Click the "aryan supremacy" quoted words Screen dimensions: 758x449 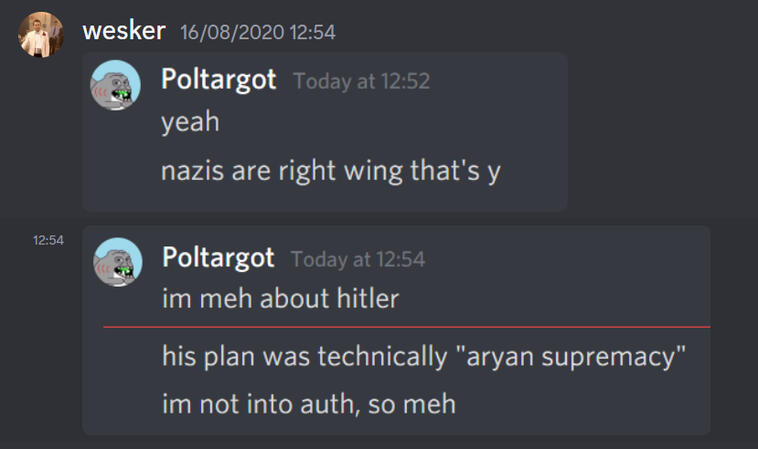(x=571, y=357)
